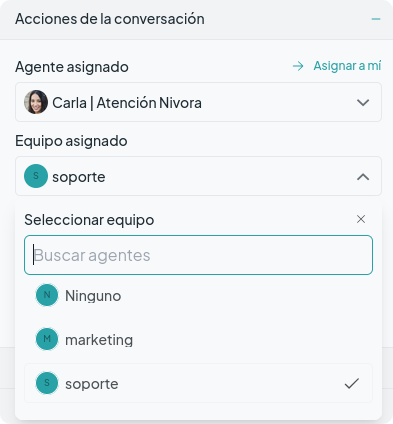Click Carla's profile avatar photo
The image size is (393, 424).
(x=36, y=102)
